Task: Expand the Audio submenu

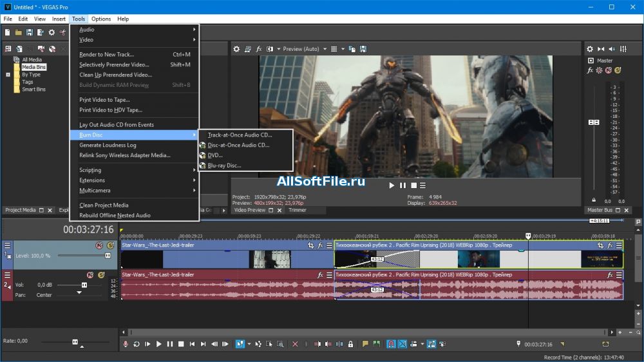Action: [135, 30]
